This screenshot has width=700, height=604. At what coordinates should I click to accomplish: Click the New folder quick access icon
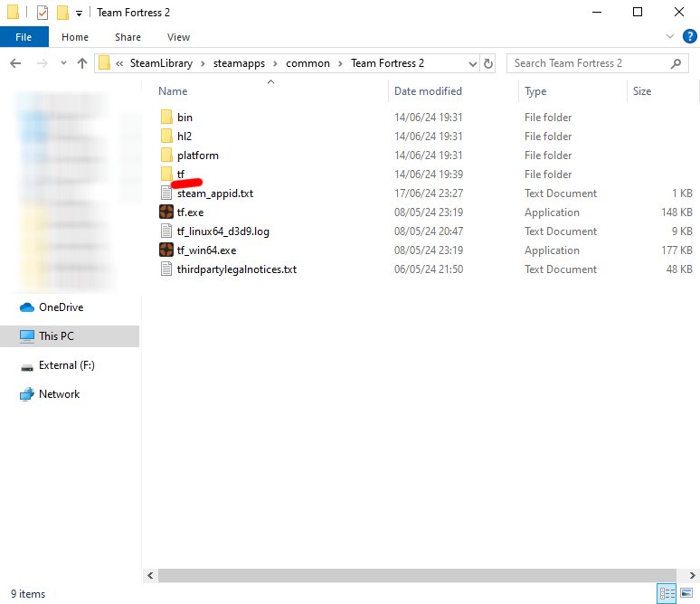(62, 13)
